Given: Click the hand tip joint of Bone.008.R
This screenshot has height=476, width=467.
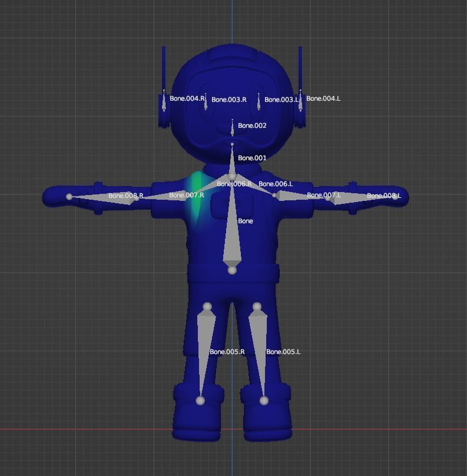Looking at the screenshot, I should [69, 197].
